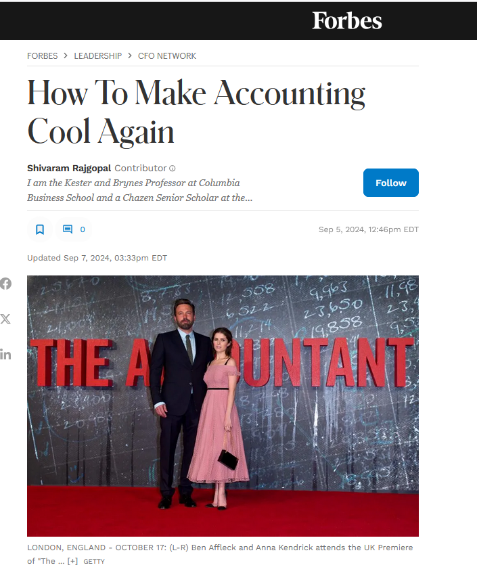Open author Shivaram Rajgopal's profile
The width and height of the screenshot is (477, 580).
pyautogui.click(x=69, y=168)
